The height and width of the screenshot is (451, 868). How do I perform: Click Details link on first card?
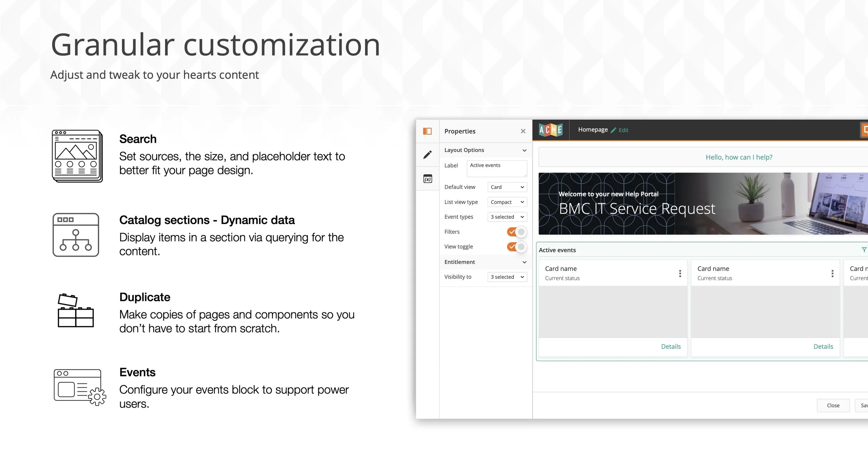click(x=670, y=346)
